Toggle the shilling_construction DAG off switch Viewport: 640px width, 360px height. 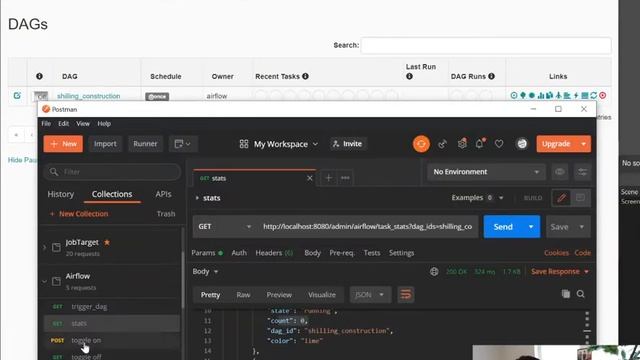pyautogui.click(x=41, y=96)
